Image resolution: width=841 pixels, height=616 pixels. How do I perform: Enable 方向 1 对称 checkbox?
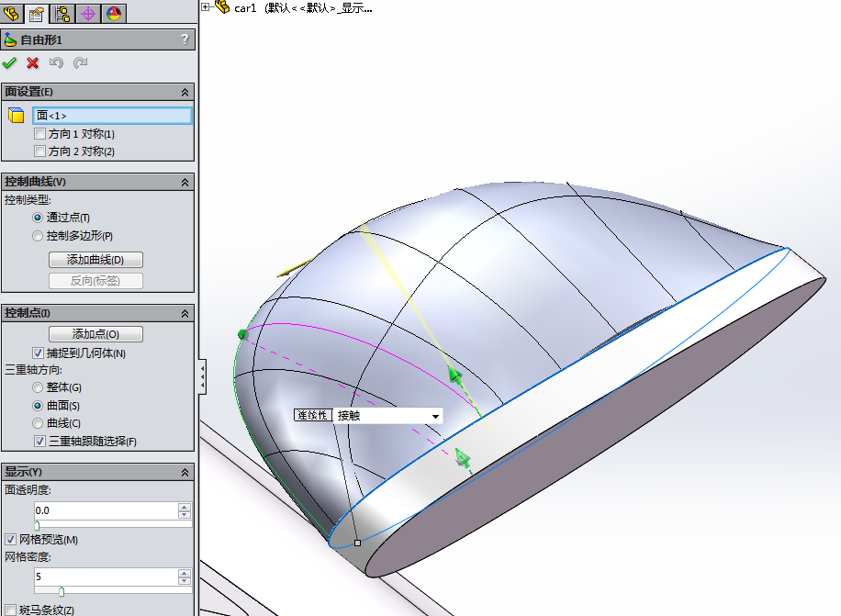pyautogui.click(x=39, y=133)
